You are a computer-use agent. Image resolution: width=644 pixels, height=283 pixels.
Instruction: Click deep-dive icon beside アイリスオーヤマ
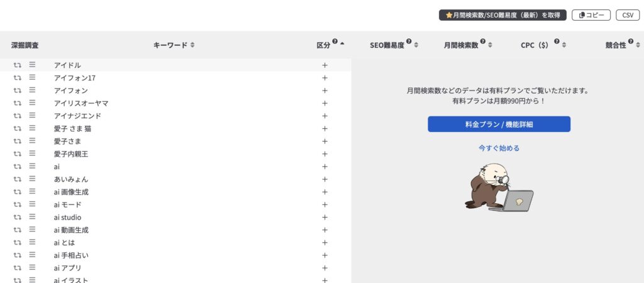[x=18, y=103]
